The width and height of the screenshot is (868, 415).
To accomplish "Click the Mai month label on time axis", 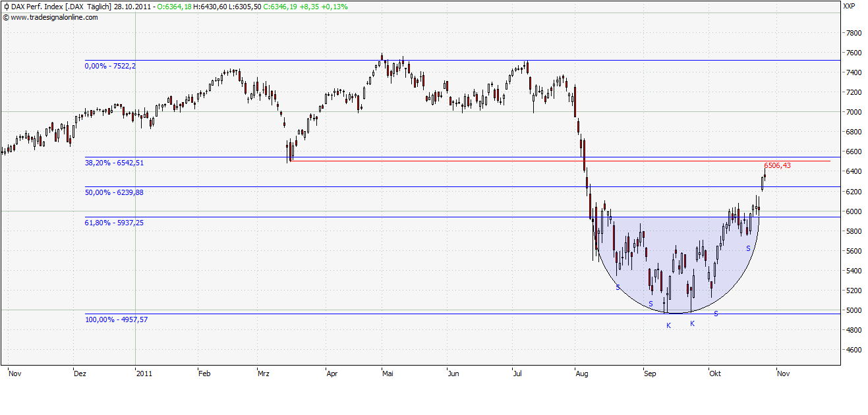I will (x=388, y=373).
